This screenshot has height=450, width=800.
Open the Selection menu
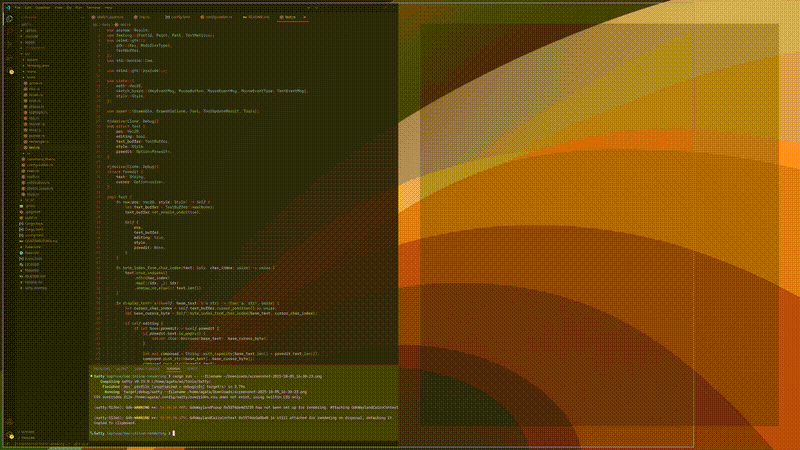point(42,8)
